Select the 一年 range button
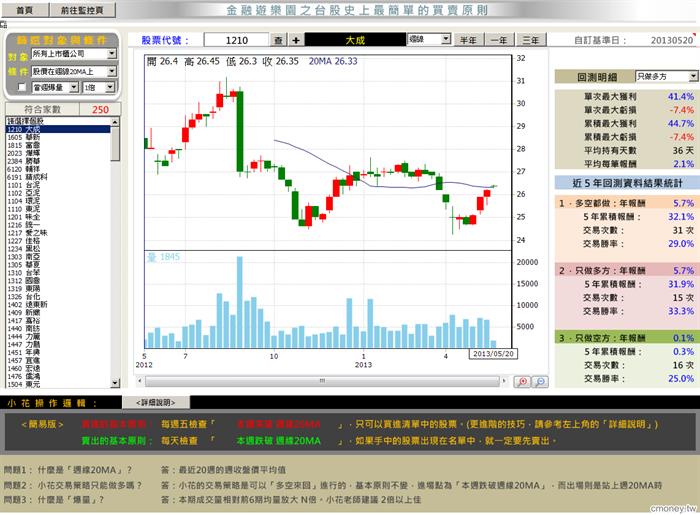The height and width of the screenshot is (515, 700). tap(500, 40)
